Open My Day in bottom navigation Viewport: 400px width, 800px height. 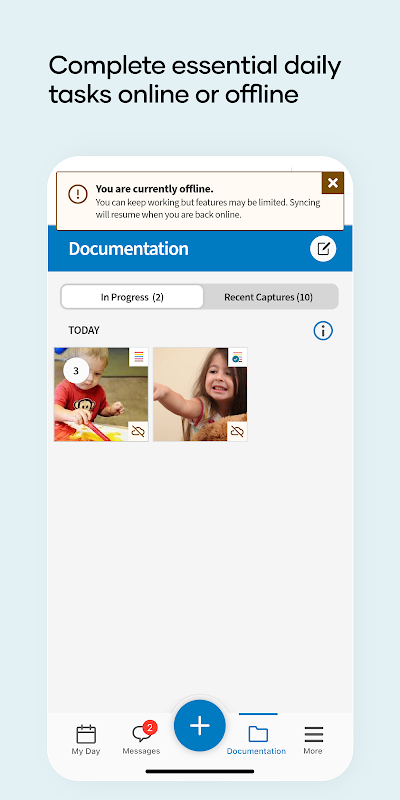pos(86,740)
